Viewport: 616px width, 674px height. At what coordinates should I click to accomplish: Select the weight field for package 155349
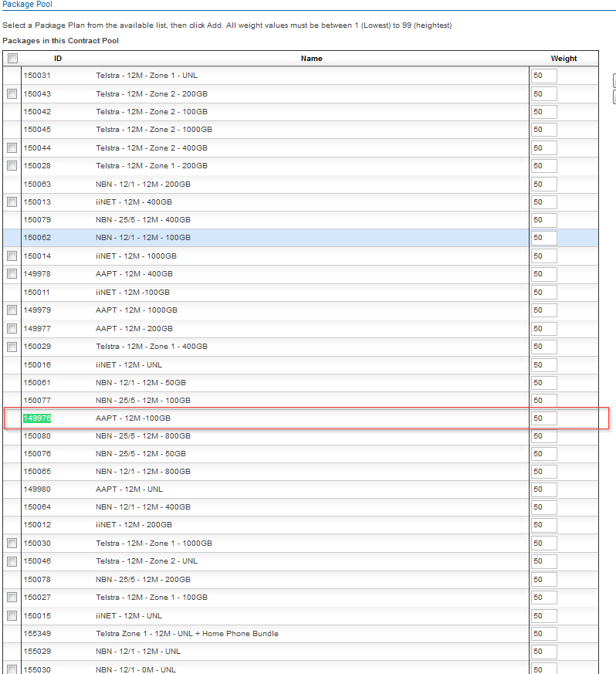pyautogui.click(x=543, y=634)
